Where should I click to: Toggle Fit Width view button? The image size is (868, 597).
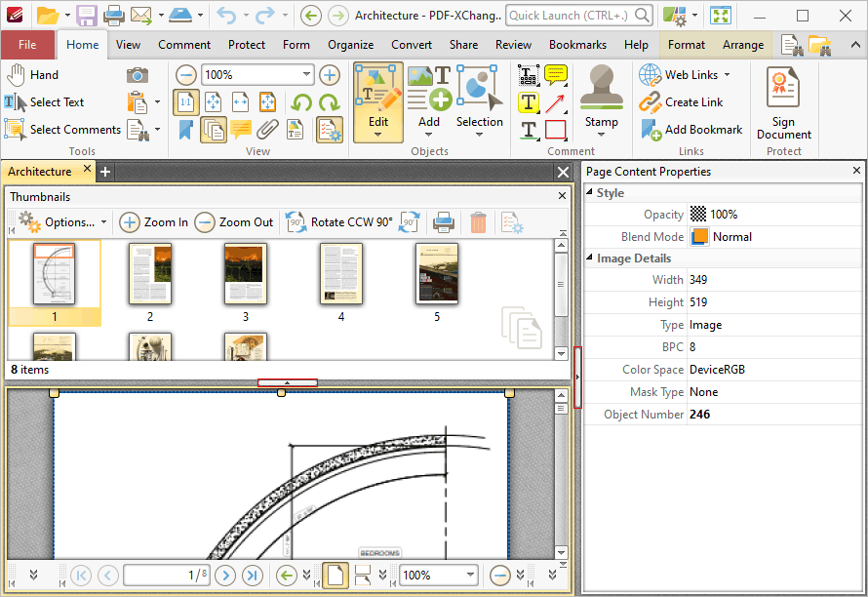pos(240,102)
